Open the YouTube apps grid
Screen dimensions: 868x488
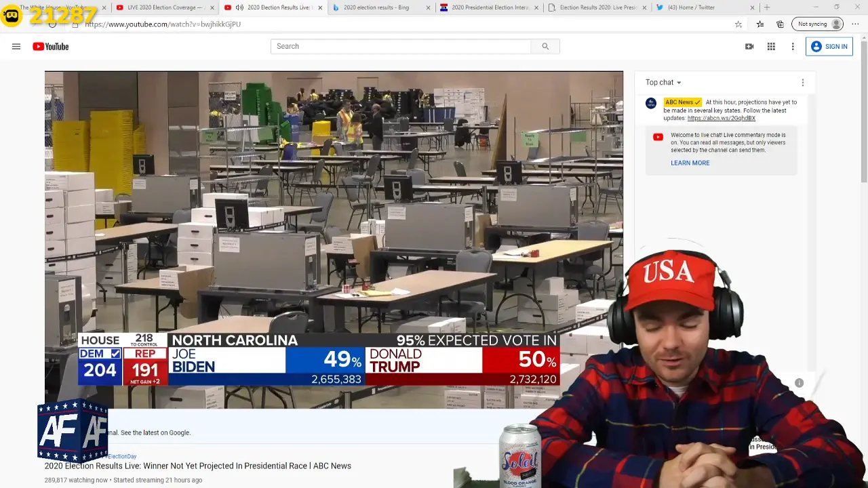(771, 47)
